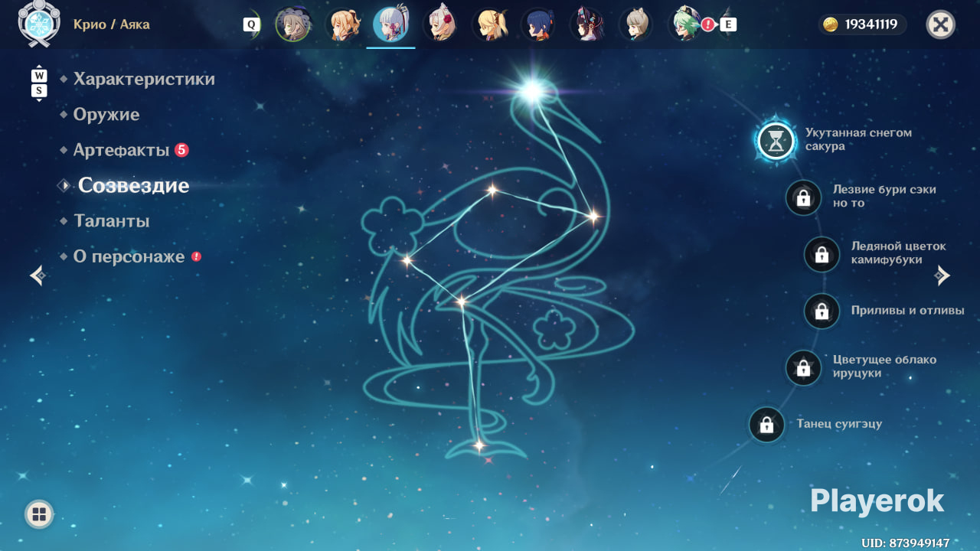The height and width of the screenshot is (551, 980).
Task: Click the Mora coin icon
Action: click(x=831, y=24)
